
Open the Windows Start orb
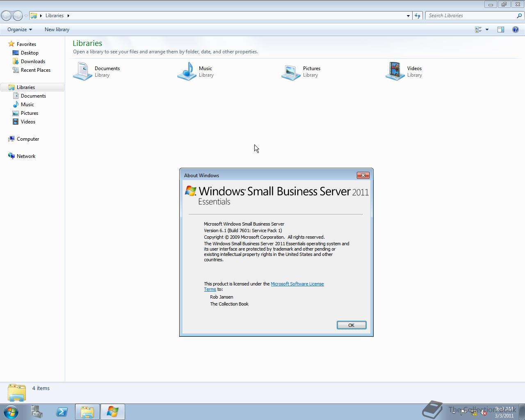11,412
